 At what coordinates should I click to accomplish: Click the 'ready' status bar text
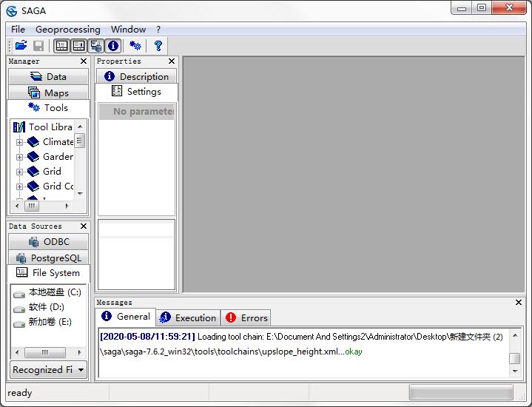tap(20, 393)
